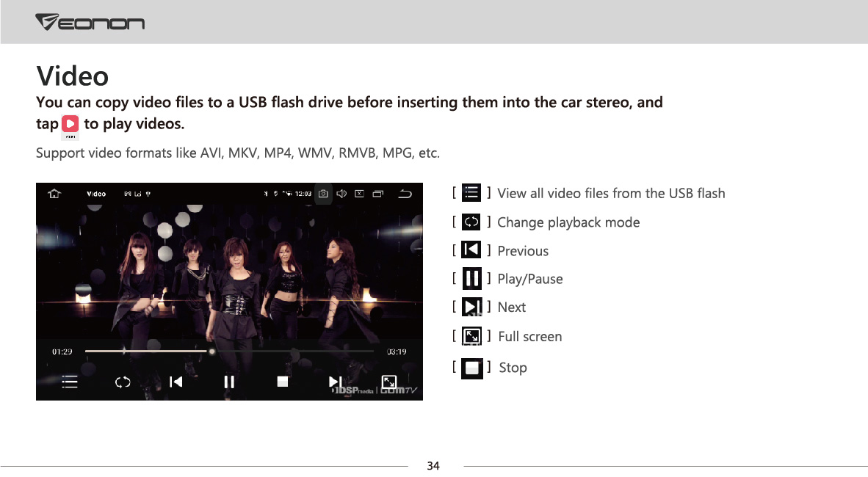Skip to the previous video in the player
The height and width of the screenshot is (477, 868).
[x=176, y=382]
